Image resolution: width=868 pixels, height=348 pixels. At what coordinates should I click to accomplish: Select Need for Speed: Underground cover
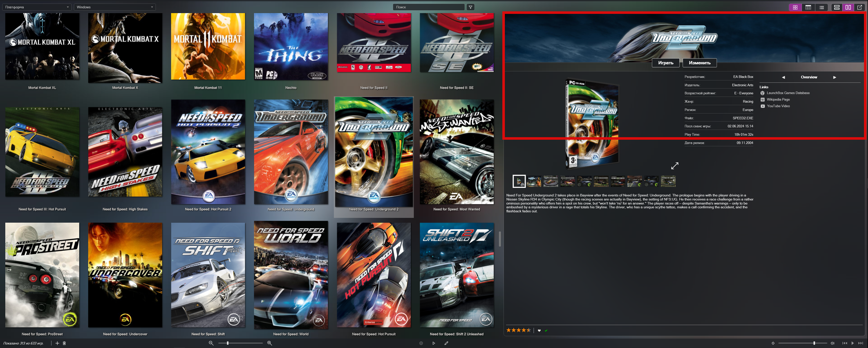291,152
